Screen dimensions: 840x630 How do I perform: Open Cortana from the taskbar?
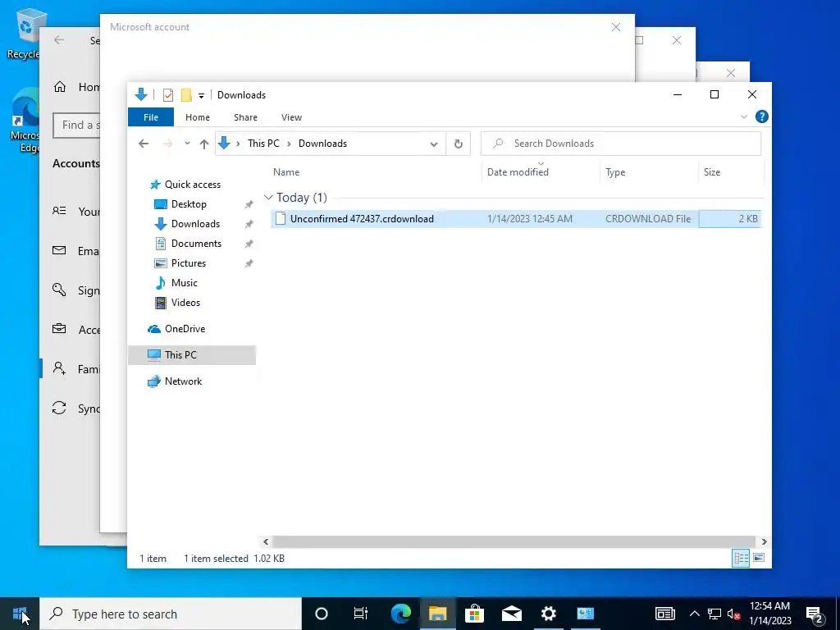tap(321, 614)
